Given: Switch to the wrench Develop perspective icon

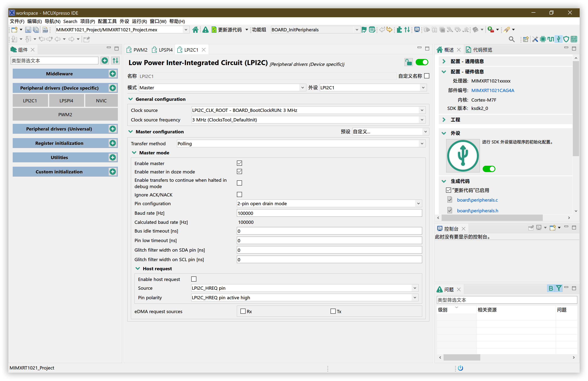Looking at the screenshot, I should pos(535,39).
